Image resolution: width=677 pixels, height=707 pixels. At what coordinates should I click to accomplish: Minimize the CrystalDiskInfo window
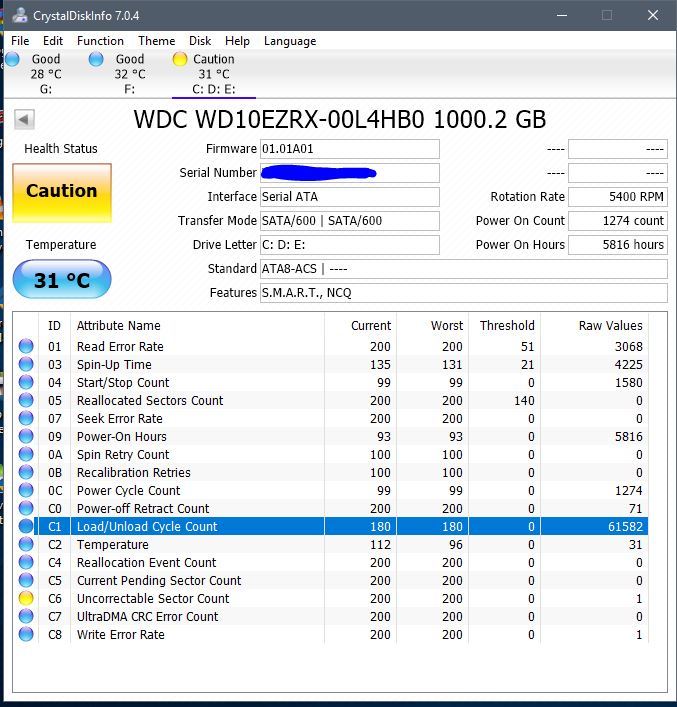pyautogui.click(x=562, y=15)
